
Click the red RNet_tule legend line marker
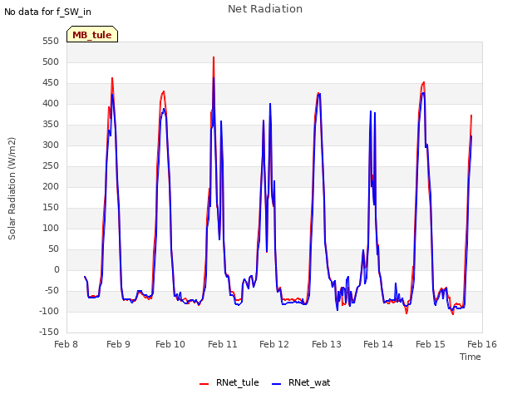point(204,384)
